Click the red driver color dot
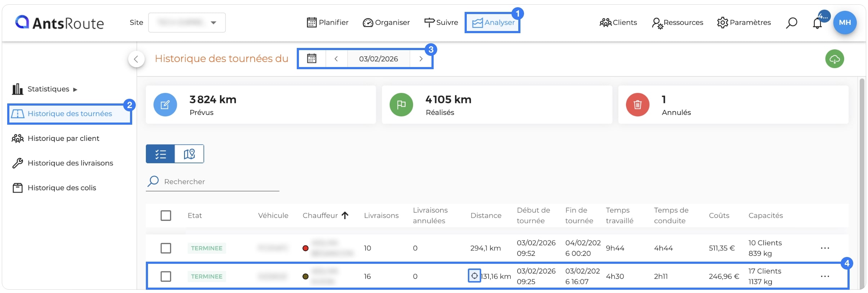The width and height of the screenshot is (868, 293). 305,248
